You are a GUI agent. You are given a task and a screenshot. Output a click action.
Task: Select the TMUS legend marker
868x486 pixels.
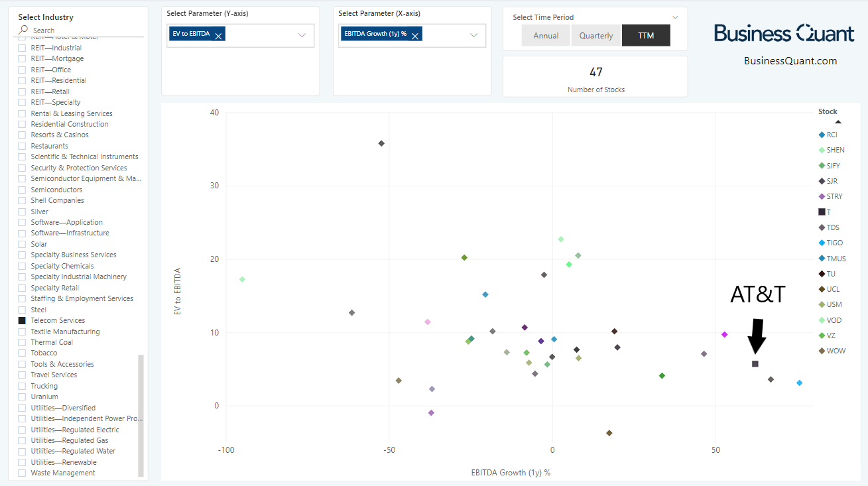click(x=822, y=259)
